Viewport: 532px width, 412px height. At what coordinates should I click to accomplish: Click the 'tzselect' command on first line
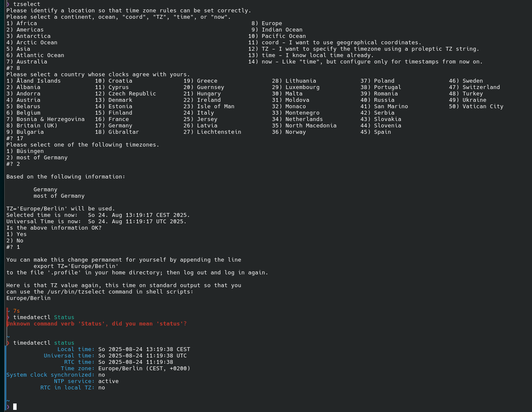26,4
